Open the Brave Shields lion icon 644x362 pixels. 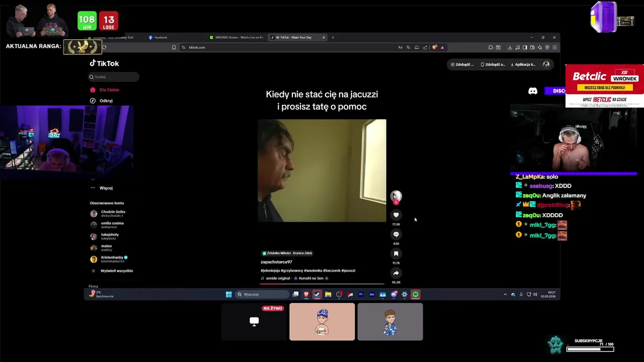point(434,47)
